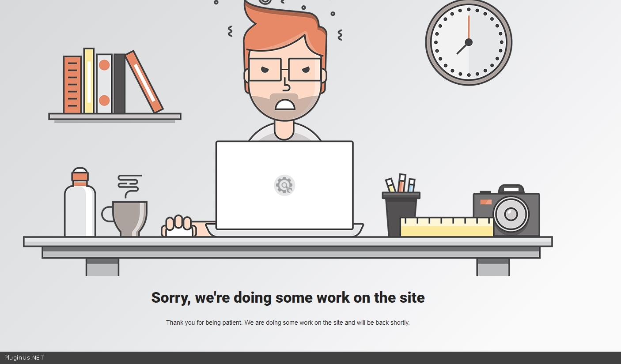Viewport: 621px width, 364px height.
Task: Click the yellow ruler on the desk
Action: tap(447, 227)
